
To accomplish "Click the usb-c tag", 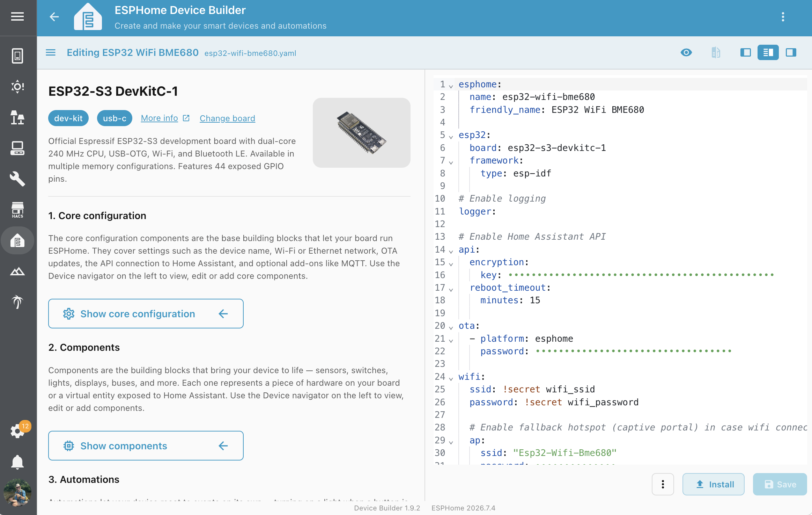I will click(115, 118).
